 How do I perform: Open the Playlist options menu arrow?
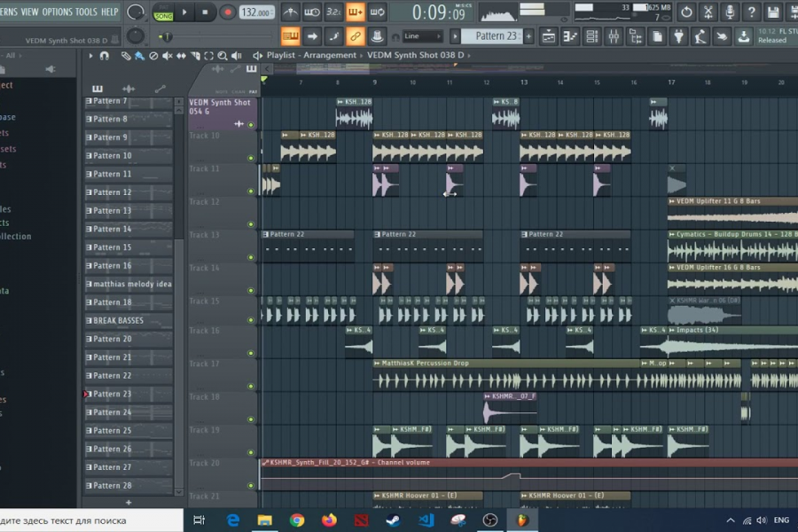tap(90, 56)
